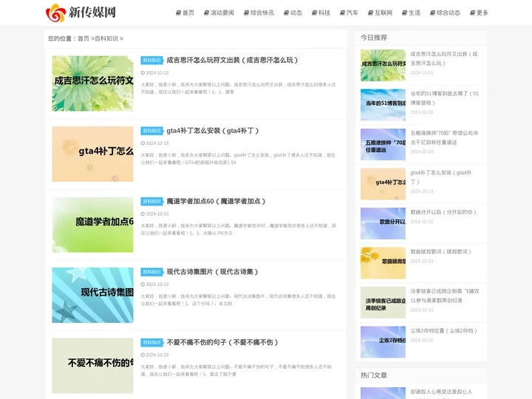The image size is (532, 399).
Task: Open the 滚动要闻 nav item
Action: click(219, 13)
